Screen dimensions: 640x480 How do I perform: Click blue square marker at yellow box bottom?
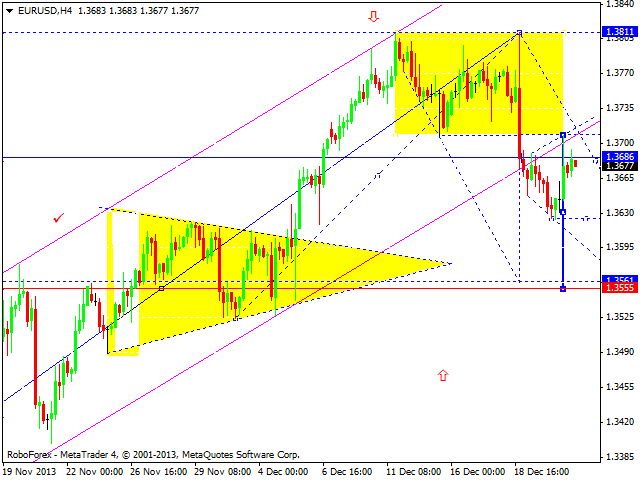[x=563, y=135]
